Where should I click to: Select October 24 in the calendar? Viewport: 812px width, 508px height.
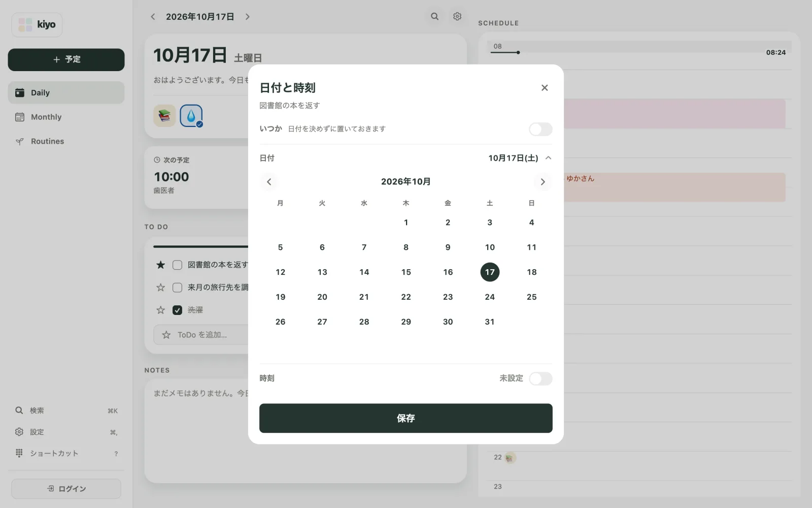[x=490, y=297]
